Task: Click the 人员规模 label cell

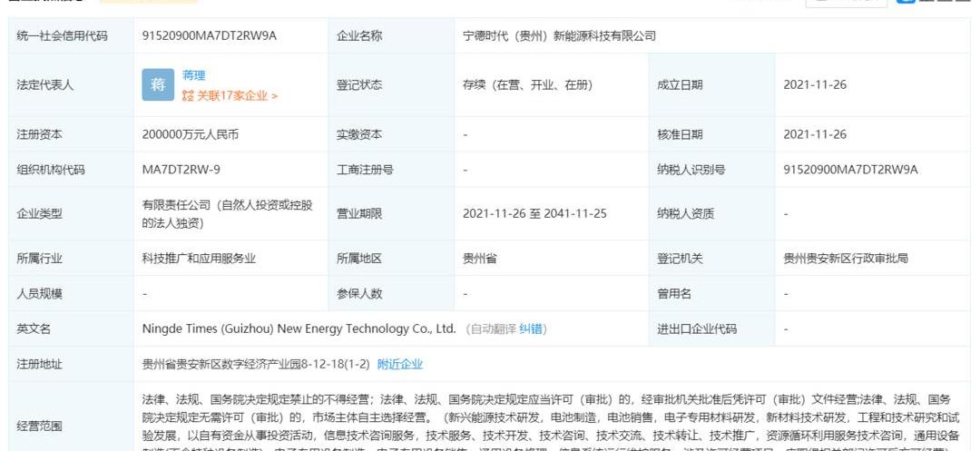Action: (x=72, y=294)
